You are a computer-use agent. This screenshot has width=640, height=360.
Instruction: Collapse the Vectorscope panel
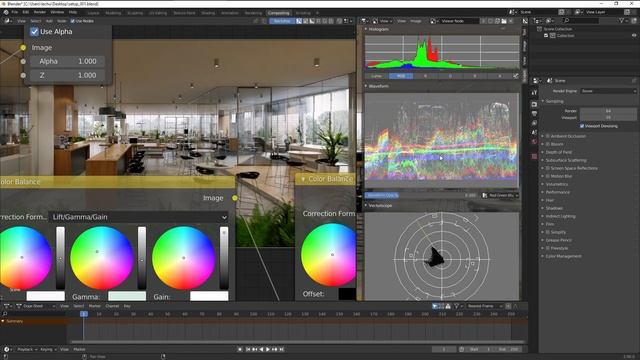coord(366,205)
